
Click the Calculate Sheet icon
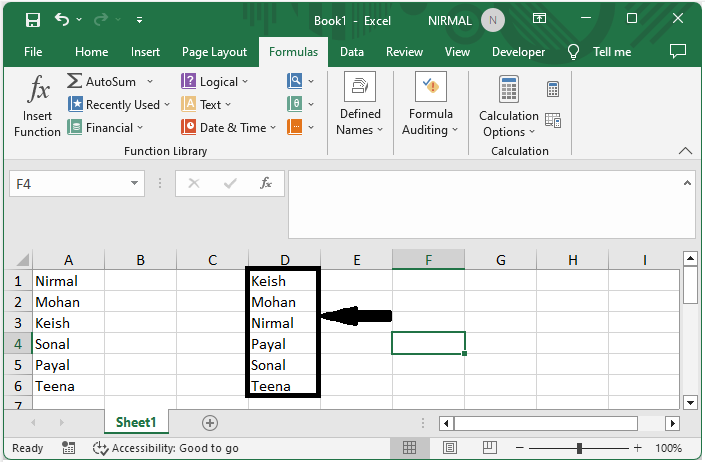pos(553,120)
